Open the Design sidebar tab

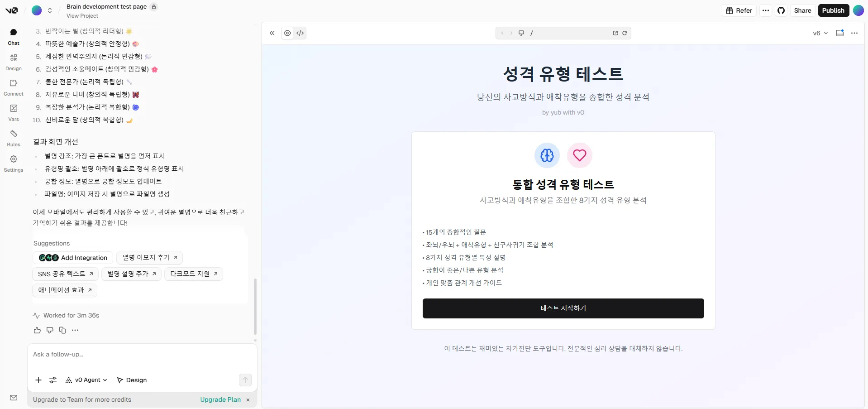pyautogui.click(x=14, y=62)
